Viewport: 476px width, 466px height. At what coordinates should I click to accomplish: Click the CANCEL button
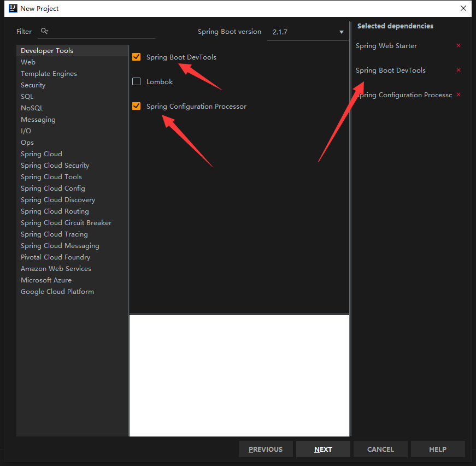[x=380, y=449]
